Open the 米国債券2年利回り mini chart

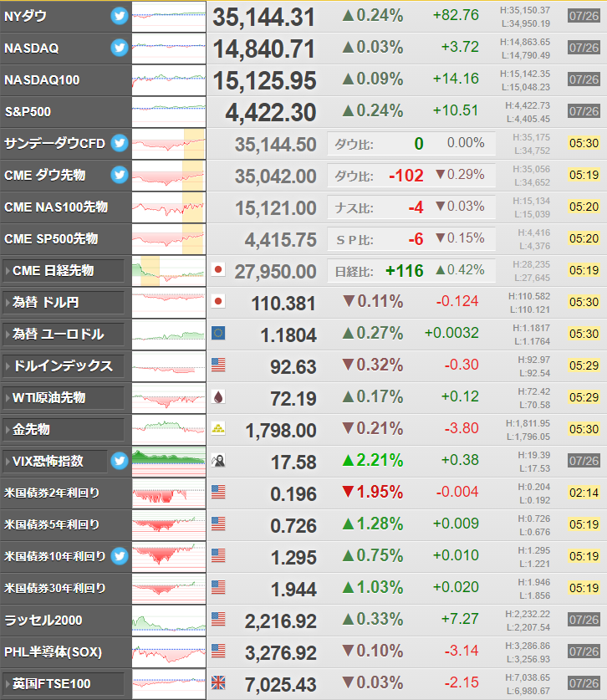[169, 493]
